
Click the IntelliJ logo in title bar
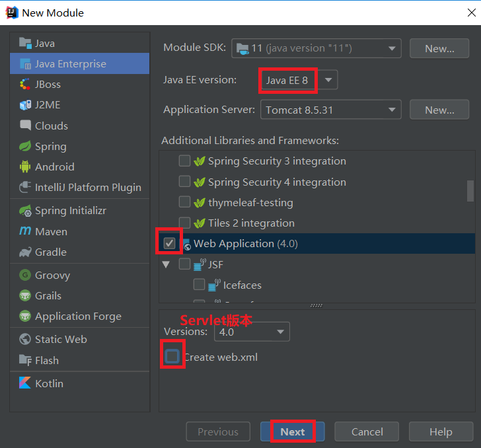[x=12, y=13]
